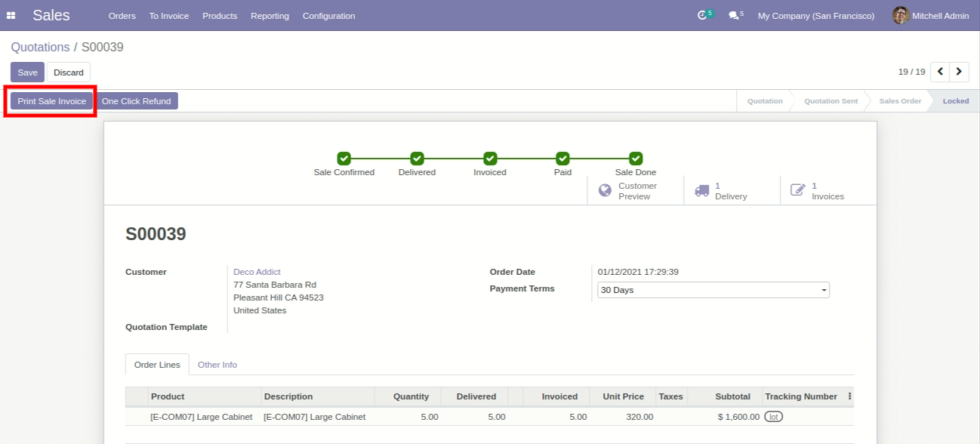
Task: Open the apps grid menu icon
Action: coord(11,16)
